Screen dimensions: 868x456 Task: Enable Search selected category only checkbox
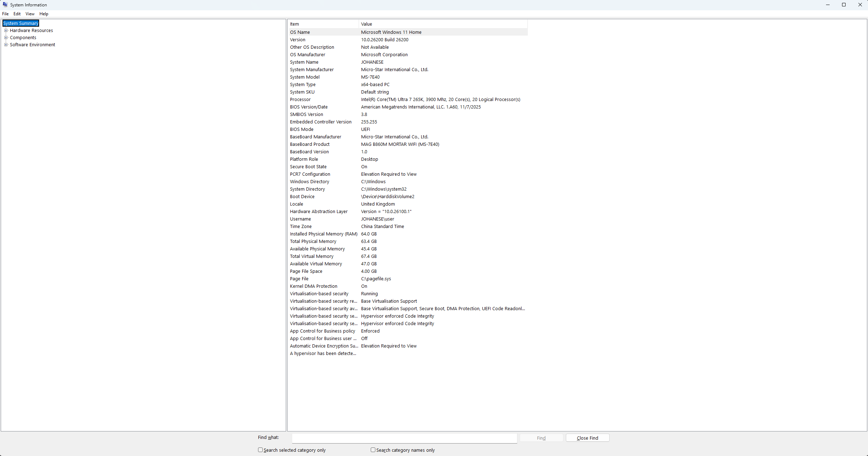click(x=261, y=450)
